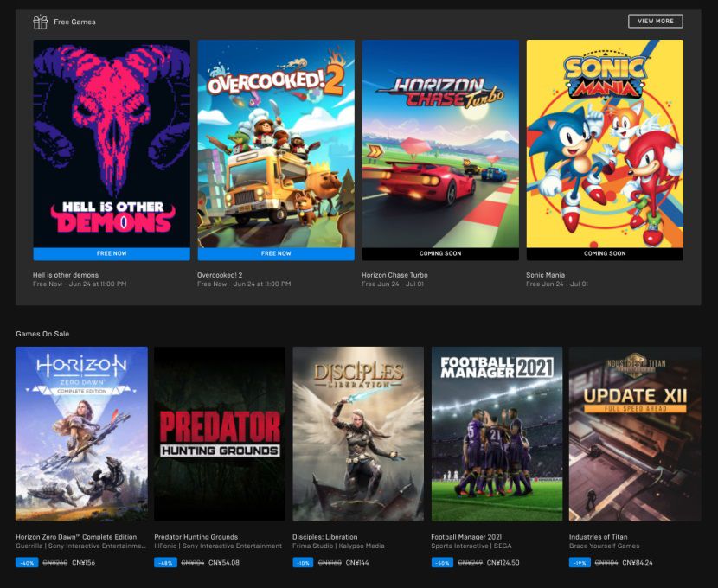Click the 'Free Games' section heading

(74, 22)
